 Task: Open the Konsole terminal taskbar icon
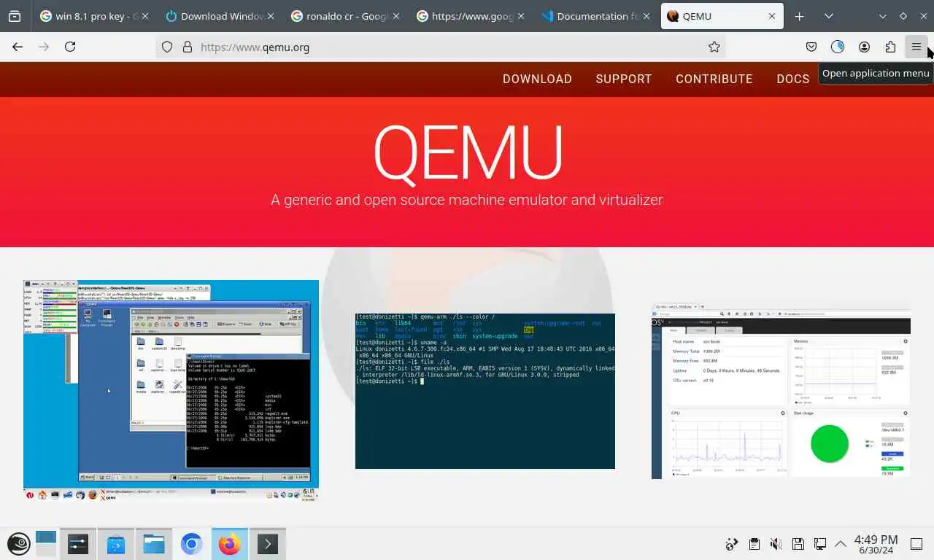click(267, 543)
